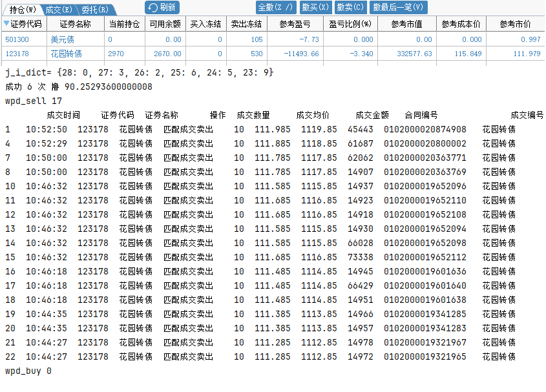Image resolution: width=546 pixels, height=392 pixels.
Task: Click trade time 10:52:50
Action: [47, 130]
